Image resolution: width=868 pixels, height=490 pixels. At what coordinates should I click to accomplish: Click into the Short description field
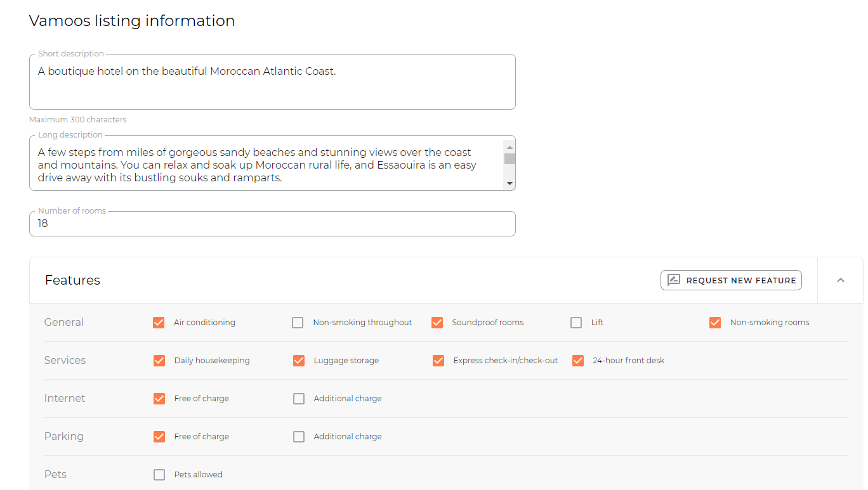click(x=272, y=82)
